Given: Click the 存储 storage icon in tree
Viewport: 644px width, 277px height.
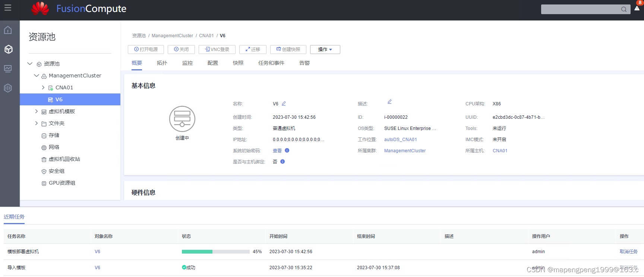Looking at the screenshot, I should pos(44,136).
